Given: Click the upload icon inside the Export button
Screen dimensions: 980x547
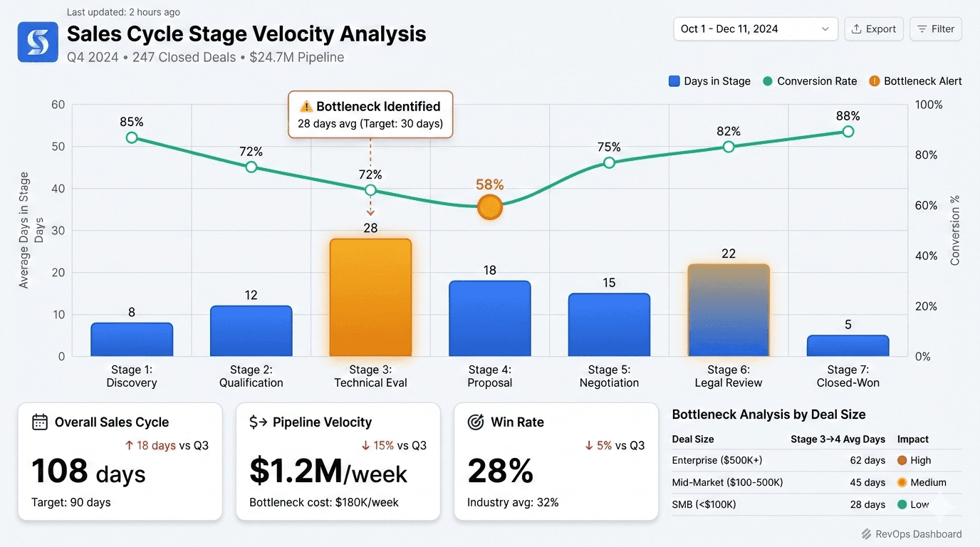Looking at the screenshot, I should (856, 28).
